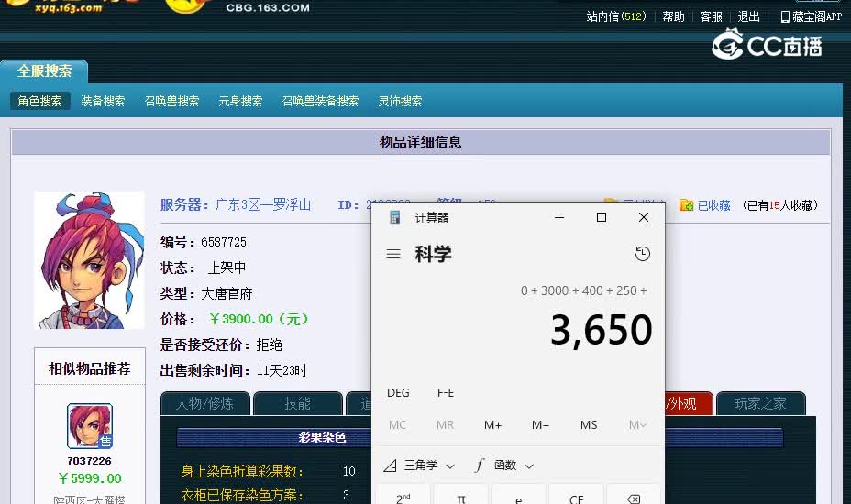Click the CC直播 logo
Screen dimensions: 851x504
pos(767,45)
